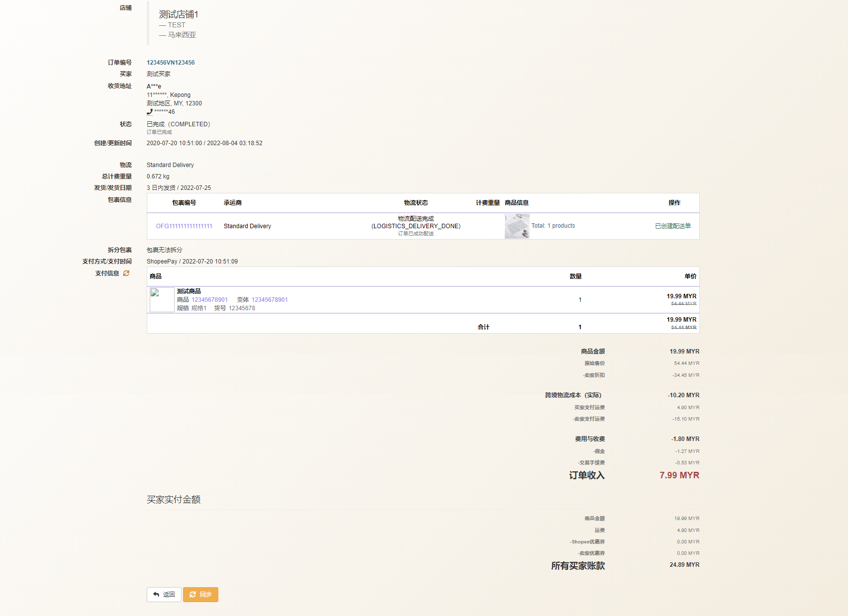
Task: Click the 所有买家账款 total 24.89 MYR
Action: pyautogui.click(x=684, y=565)
